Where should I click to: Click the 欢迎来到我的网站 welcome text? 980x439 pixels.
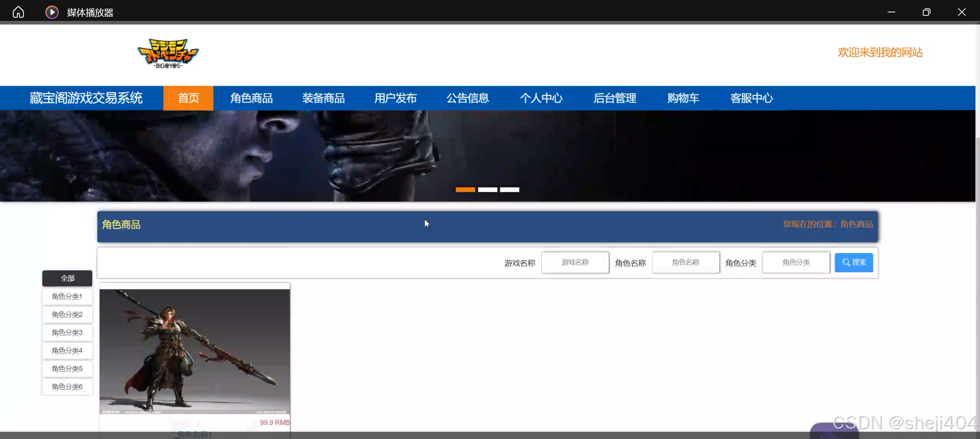(880, 53)
